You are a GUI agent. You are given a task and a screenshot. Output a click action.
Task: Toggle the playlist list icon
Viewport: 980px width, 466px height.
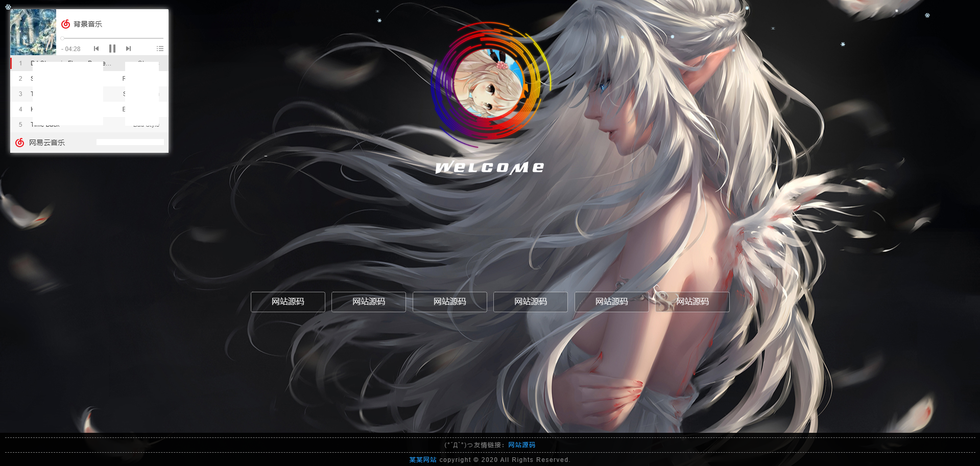pyautogui.click(x=160, y=49)
